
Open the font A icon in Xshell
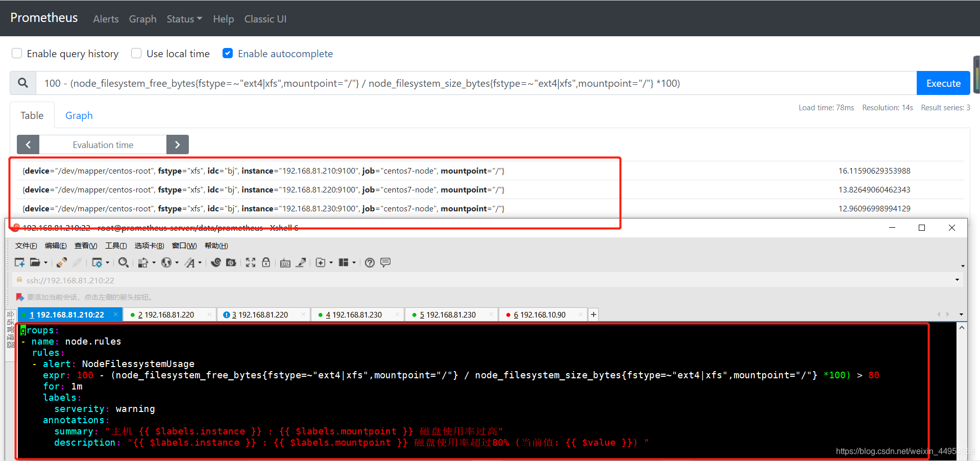(x=189, y=262)
